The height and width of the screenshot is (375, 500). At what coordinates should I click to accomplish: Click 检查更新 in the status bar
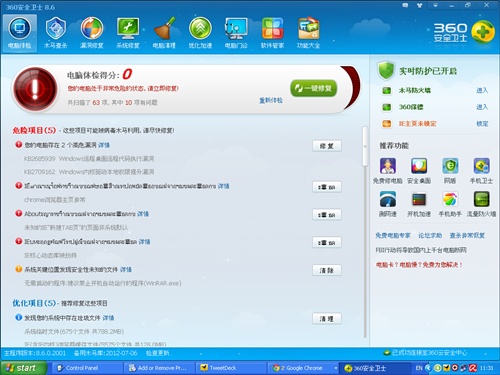158,353
